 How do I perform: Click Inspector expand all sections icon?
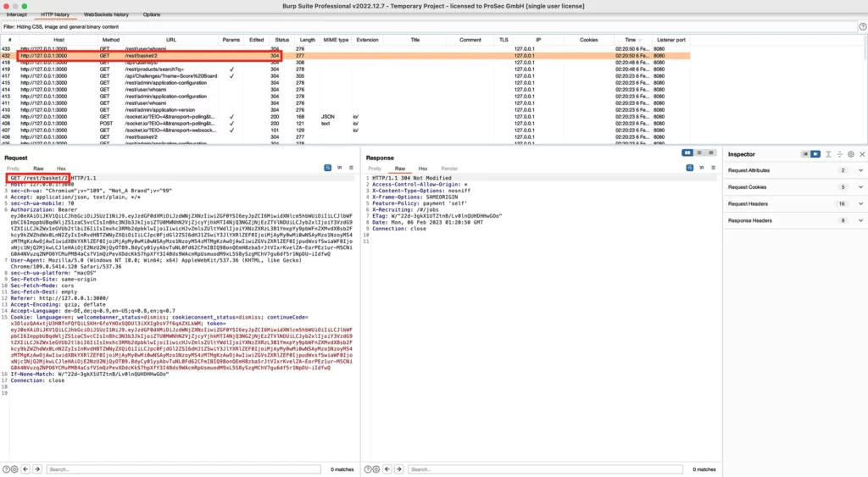point(828,154)
